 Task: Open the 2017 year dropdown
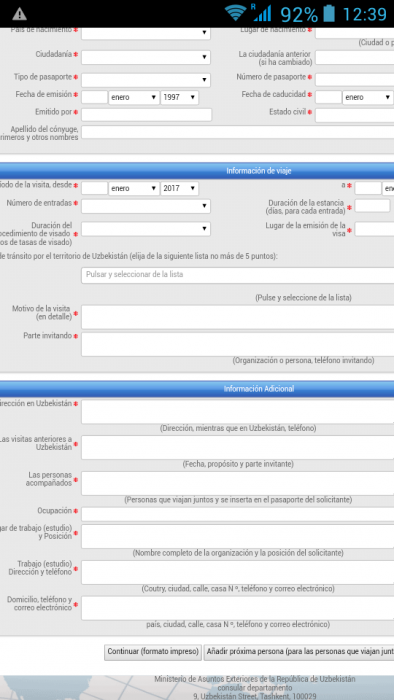point(179,188)
